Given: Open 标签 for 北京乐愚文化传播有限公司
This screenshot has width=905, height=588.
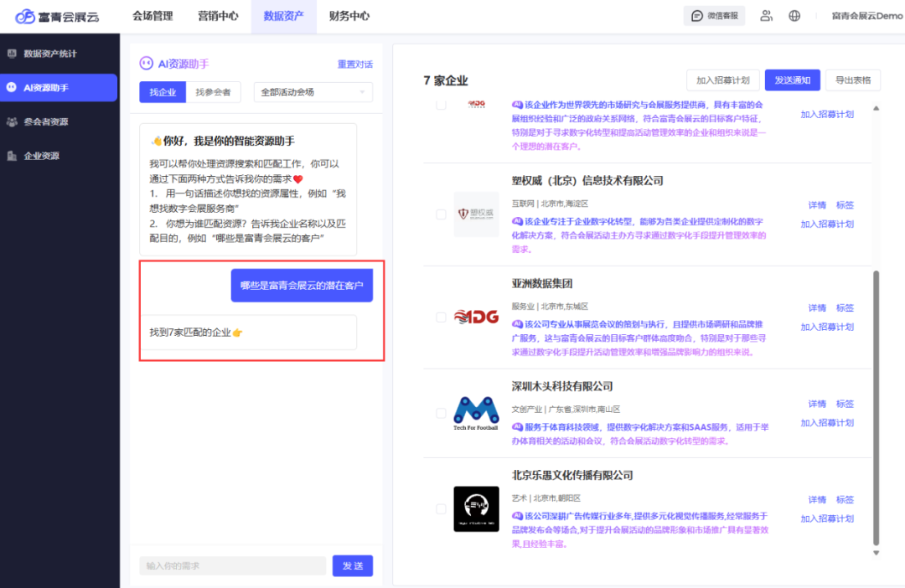Looking at the screenshot, I should click(x=845, y=500).
